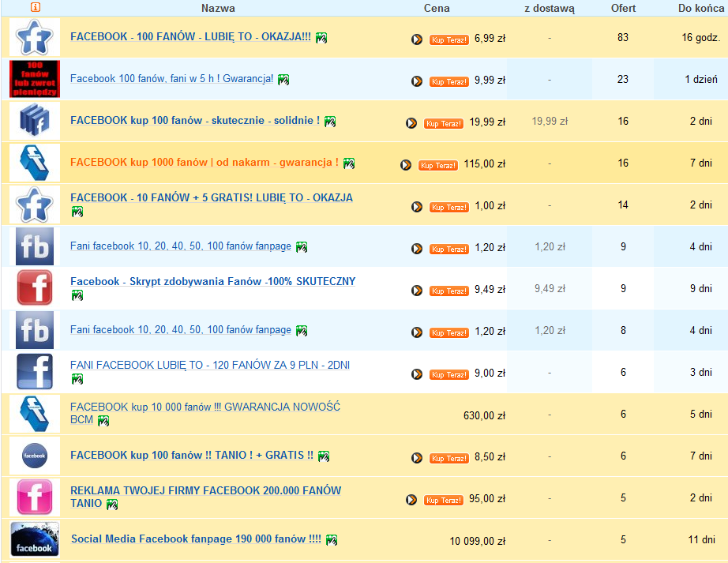Click the red Facebook 'f' thumbnail of the Skrypt listing
The width and height of the screenshot is (728, 563).
(x=35, y=288)
